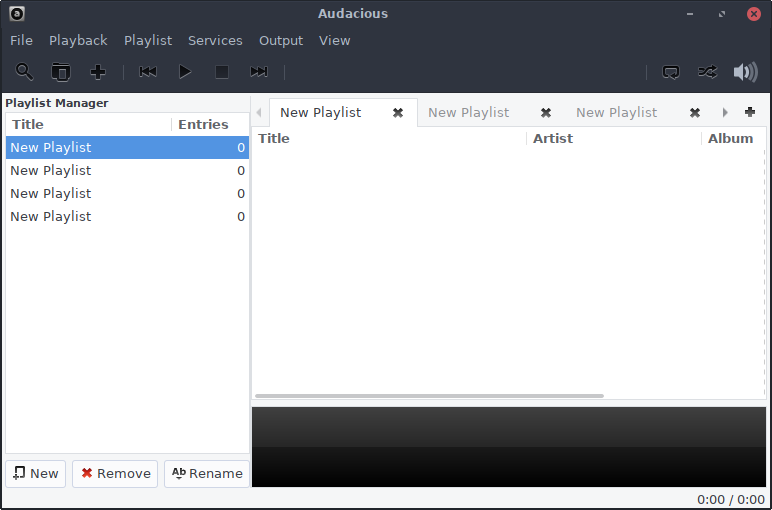
Task: Select fourth New Playlist row in manager
Action: pyautogui.click(x=128, y=217)
